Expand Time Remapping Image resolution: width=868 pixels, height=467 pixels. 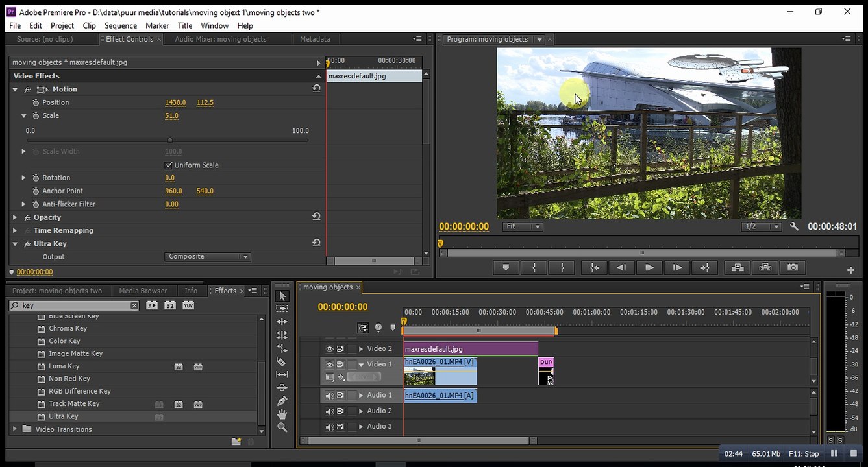tap(15, 230)
